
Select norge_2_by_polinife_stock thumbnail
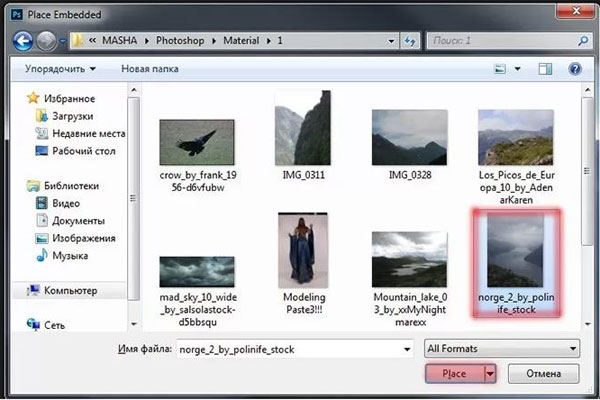pos(515,250)
